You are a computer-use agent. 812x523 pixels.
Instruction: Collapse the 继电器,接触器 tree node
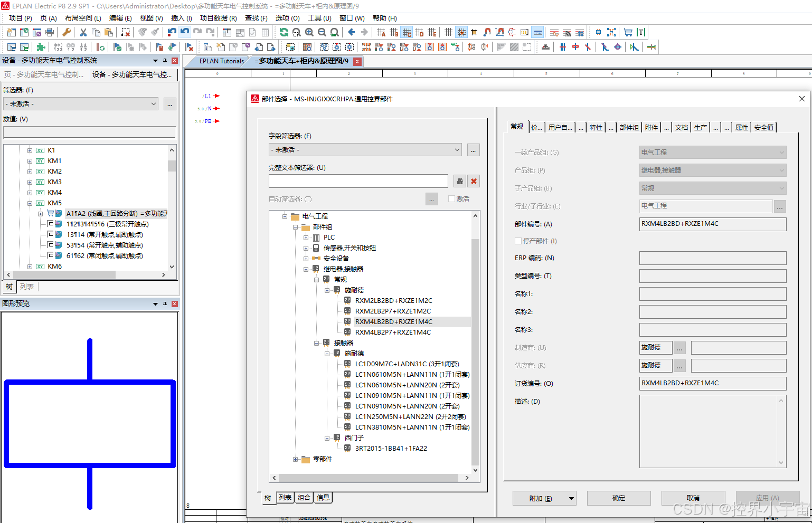(x=306, y=269)
